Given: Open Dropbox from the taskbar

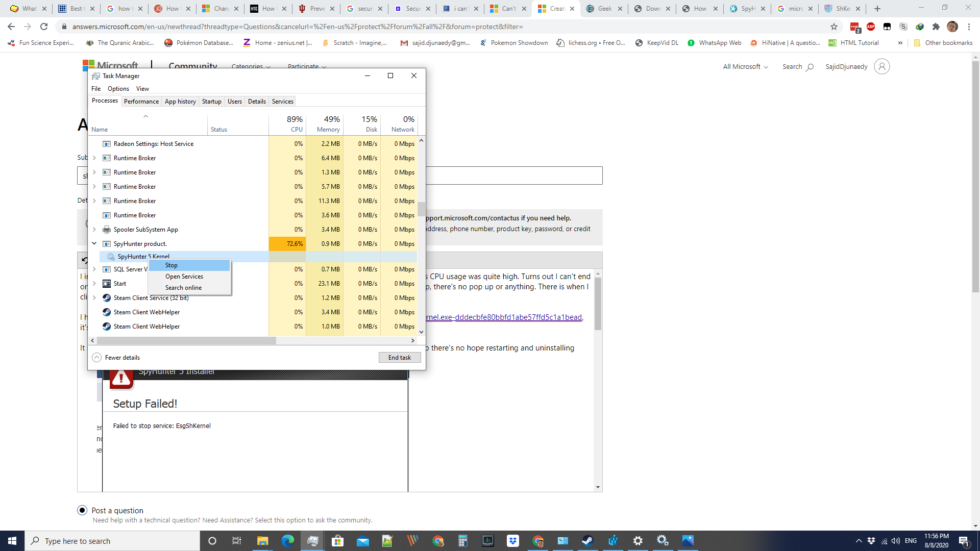Looking at the screenshot, I should tap(513, 541).
